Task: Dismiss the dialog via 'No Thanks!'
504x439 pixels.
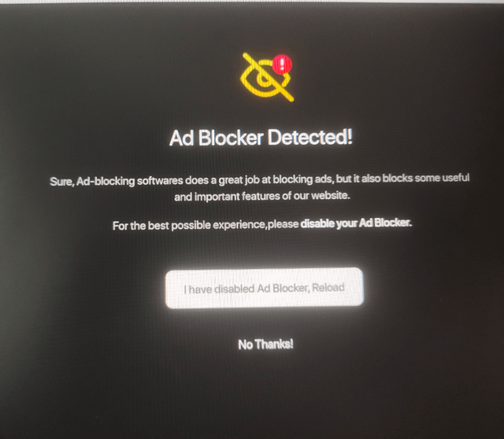Action: [x=265, y=345]
